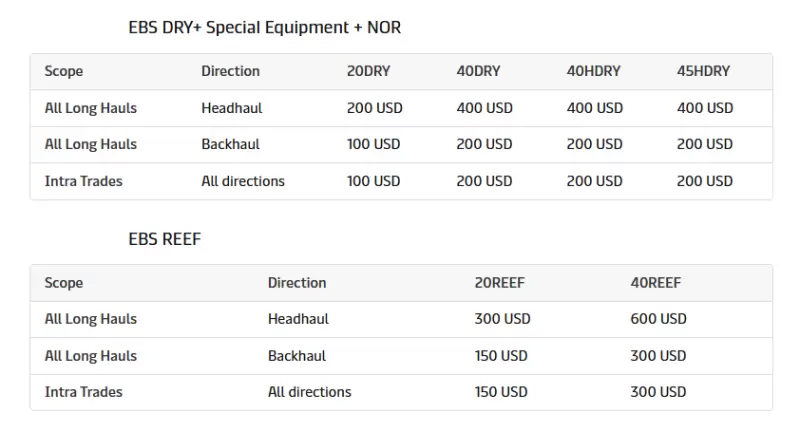Click Headhaul 20DRY value of 200 USD
This screenshot has width=800, height=432.
[375, 108]
